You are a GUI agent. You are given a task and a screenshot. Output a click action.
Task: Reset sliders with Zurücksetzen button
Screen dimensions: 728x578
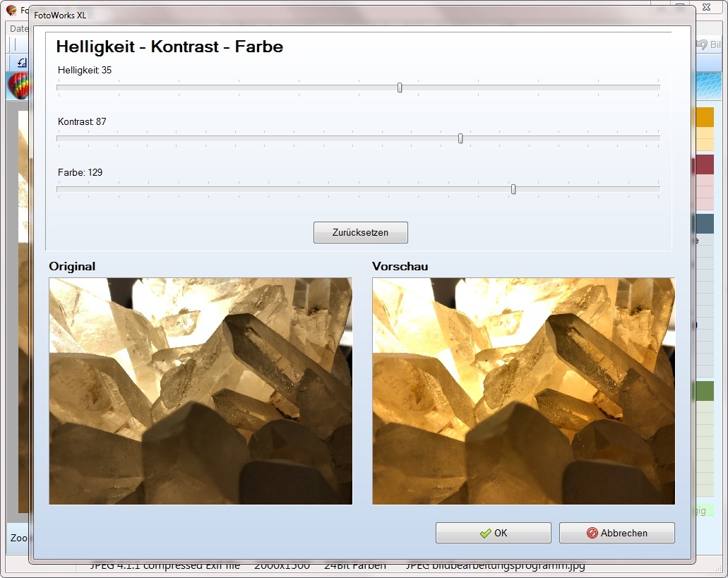(x=360, y=232)
